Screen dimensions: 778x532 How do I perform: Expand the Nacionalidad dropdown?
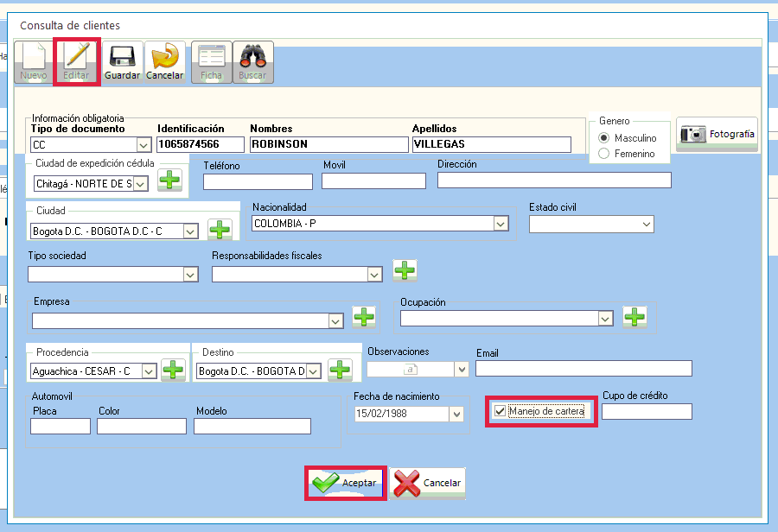pos(500,224)
